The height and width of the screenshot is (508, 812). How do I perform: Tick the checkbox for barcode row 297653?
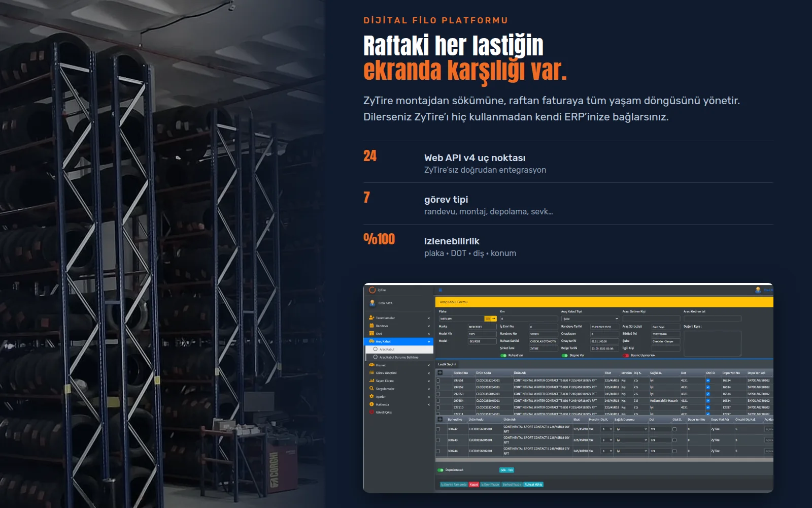click(x=438, y=394)
